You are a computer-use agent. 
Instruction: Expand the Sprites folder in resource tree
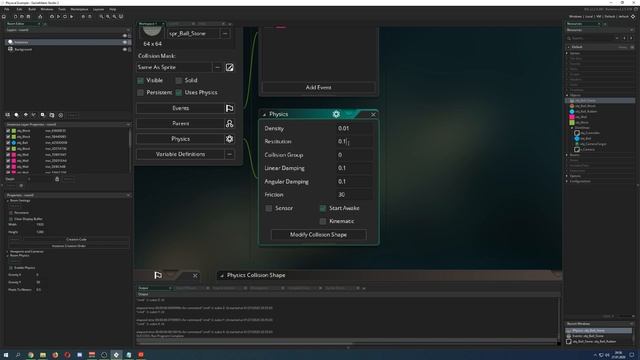point(567,53)
